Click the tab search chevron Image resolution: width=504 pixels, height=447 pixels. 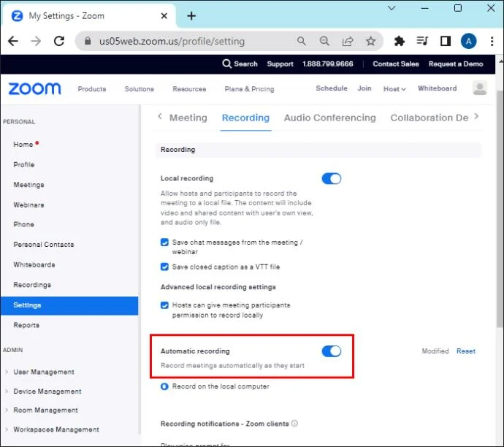click(392, 8)
